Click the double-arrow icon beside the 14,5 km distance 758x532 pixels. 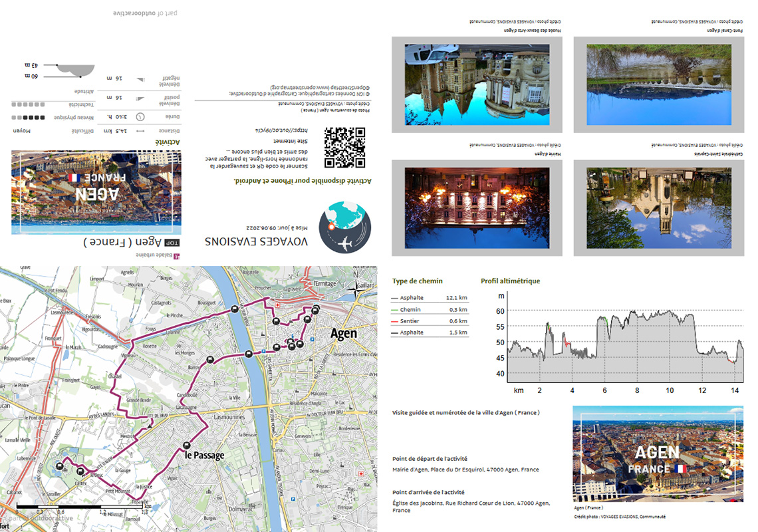coord(141,131)
